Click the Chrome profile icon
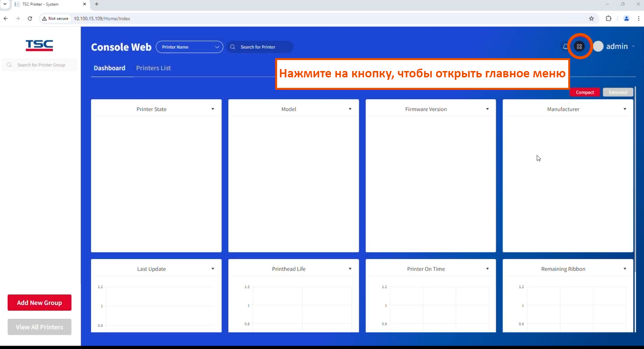This screenshot has width=644, height=349. click(626, 18)
